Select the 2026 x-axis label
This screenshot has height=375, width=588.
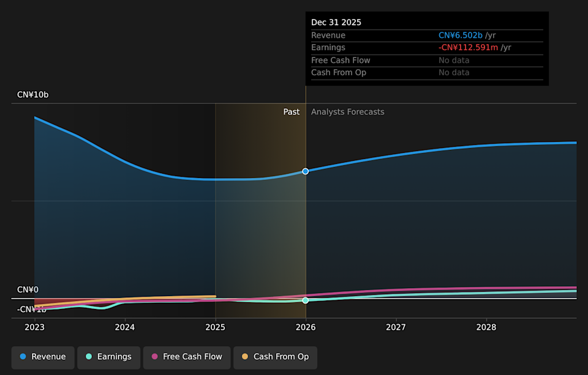click(x=306, y=327)
